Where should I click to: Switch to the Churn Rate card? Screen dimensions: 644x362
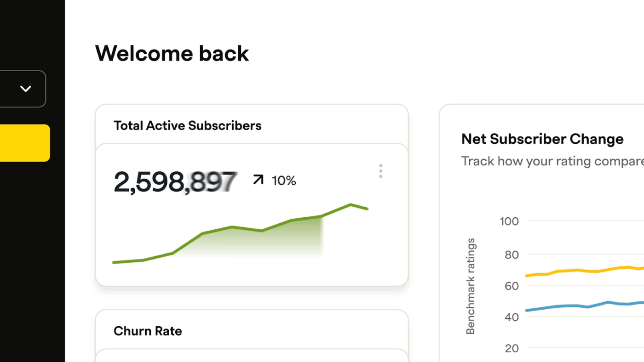[x=148, y=331]
